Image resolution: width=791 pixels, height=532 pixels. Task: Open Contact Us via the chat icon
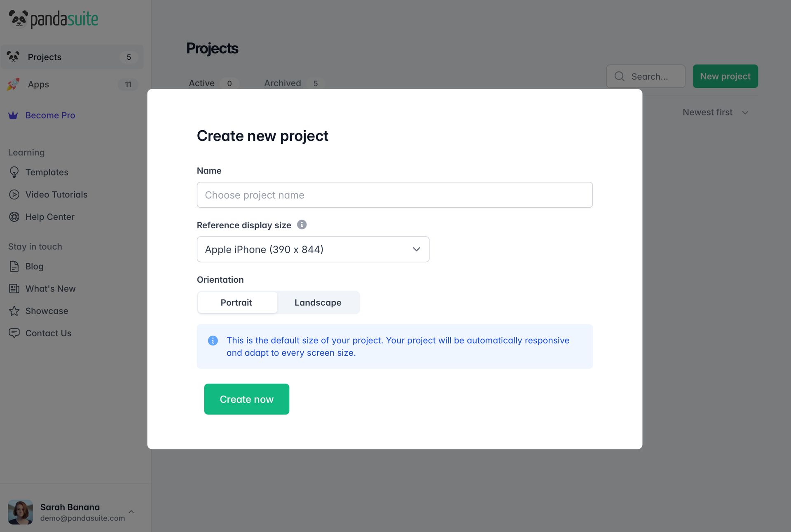(14, 333)
